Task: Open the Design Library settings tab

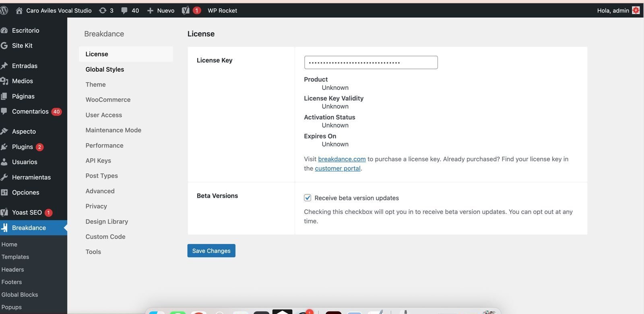Action: [107, 221]
